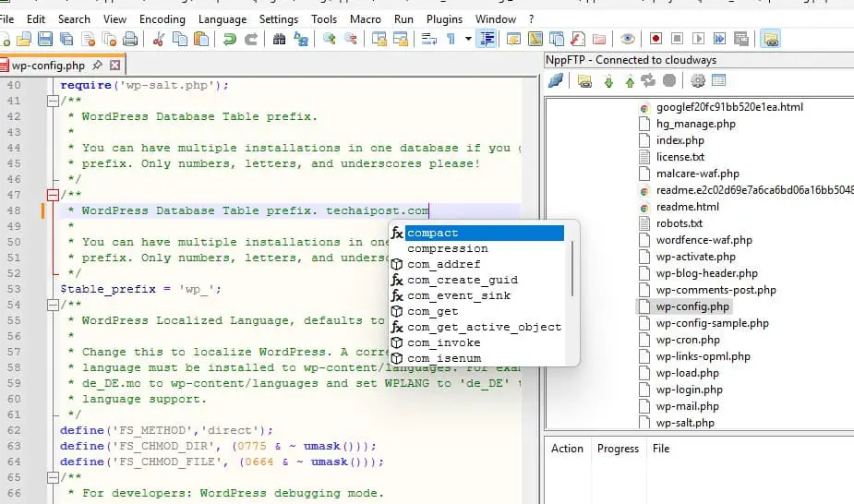Collapse the comment block at line 54
This screenshot has height=504, width=854.
click(x=53, y=305)
